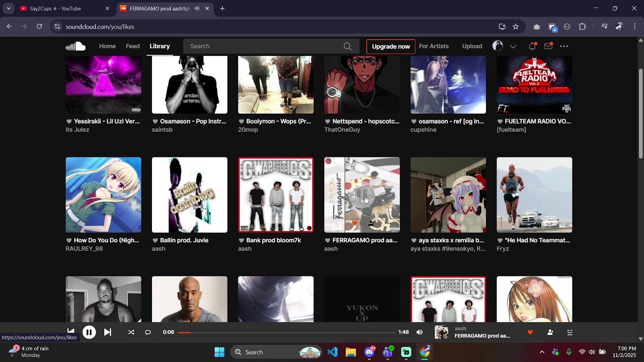Open File Explorer from taskbar
Screen dimensions: 644x362
351,352
